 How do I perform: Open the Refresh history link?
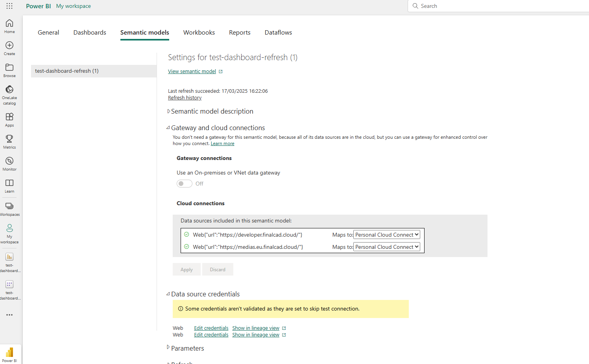185,97
